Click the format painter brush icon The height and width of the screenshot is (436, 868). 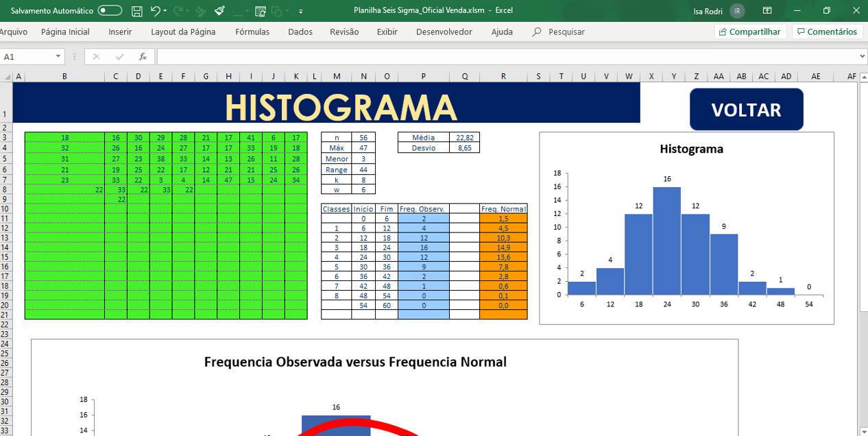click(x=219, y=11)
